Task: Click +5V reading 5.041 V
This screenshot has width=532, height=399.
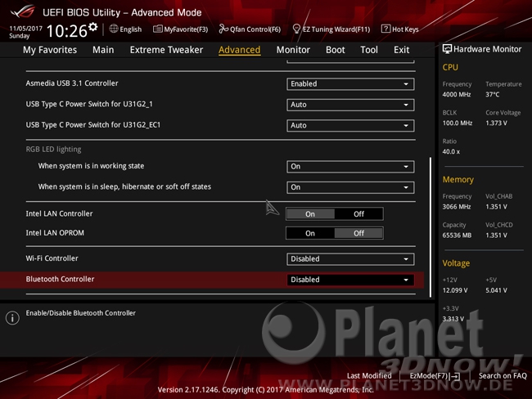Action: 496,290
